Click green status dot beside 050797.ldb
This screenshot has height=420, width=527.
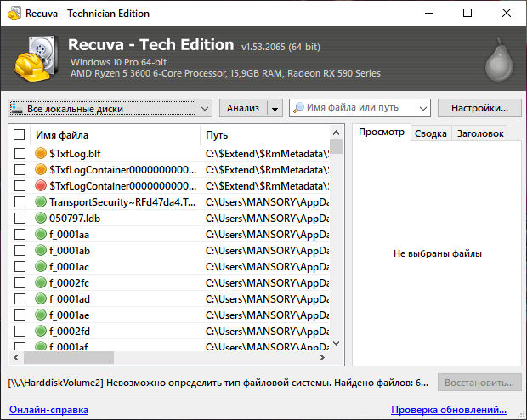coord(40,219)
